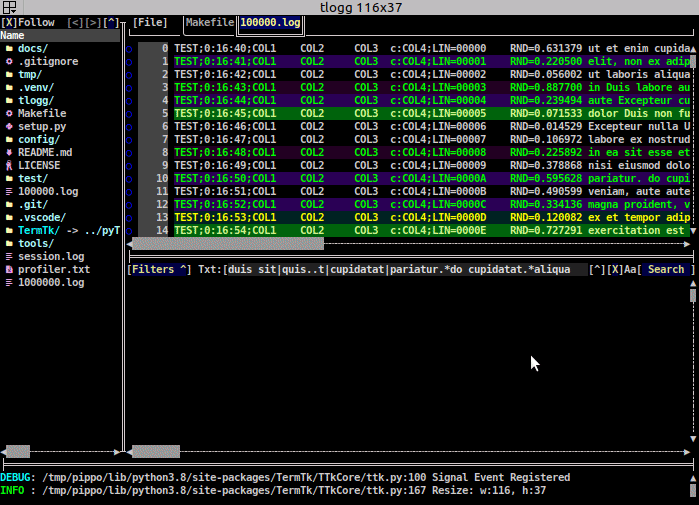Click log line with RND=0.490599

pos(432,192)
